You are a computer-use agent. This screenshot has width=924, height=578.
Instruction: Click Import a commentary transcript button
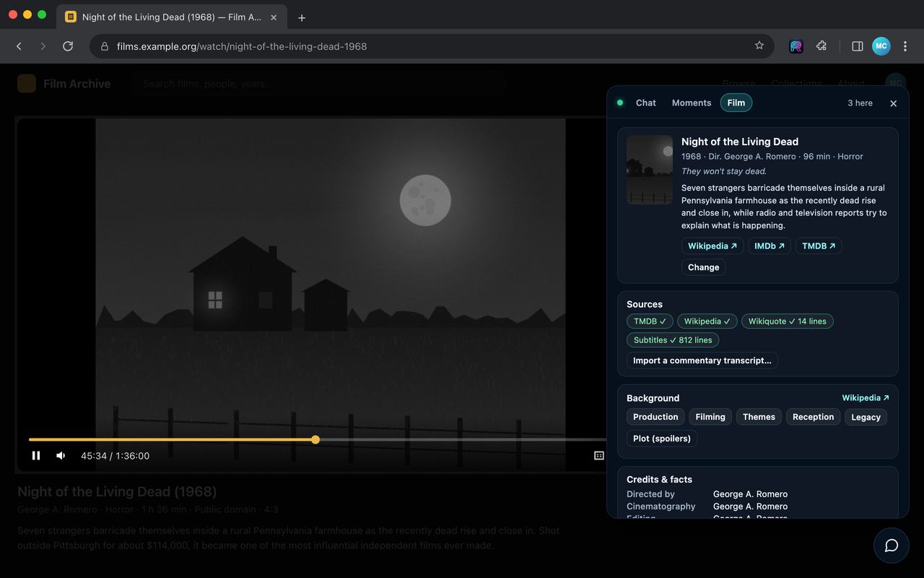tap(702, 361)
